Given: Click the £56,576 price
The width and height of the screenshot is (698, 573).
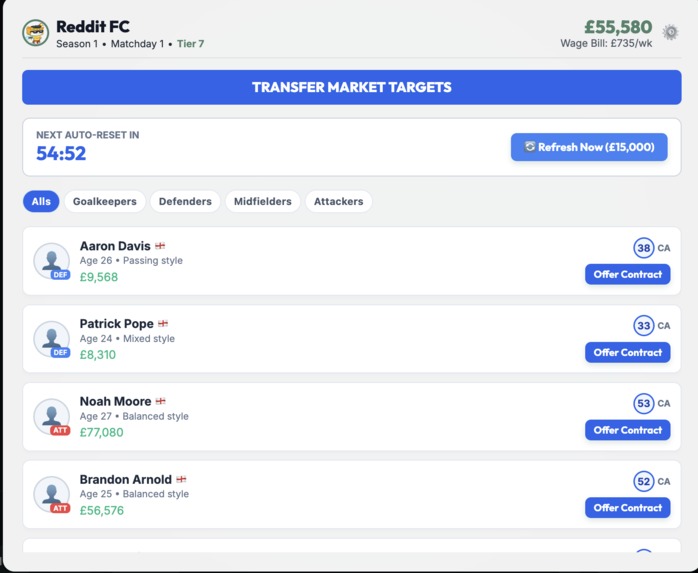Looking at the screenshot, I should point(101,510).
